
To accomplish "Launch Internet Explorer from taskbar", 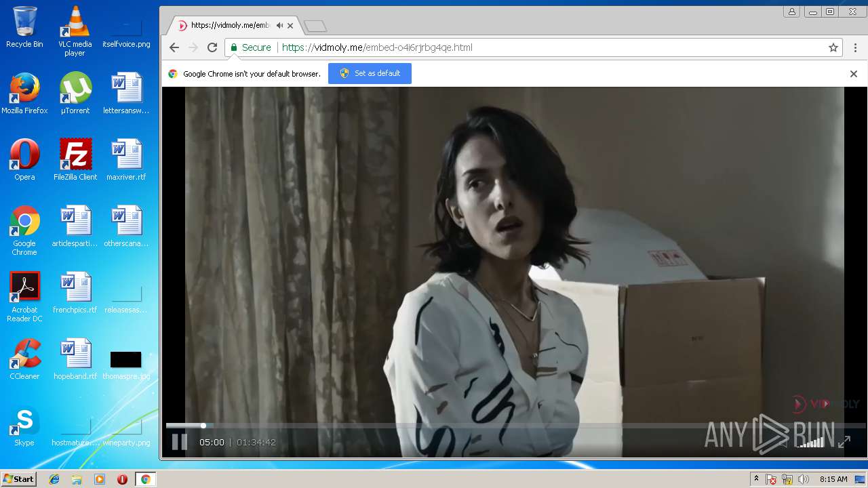I will coord(54,479).
